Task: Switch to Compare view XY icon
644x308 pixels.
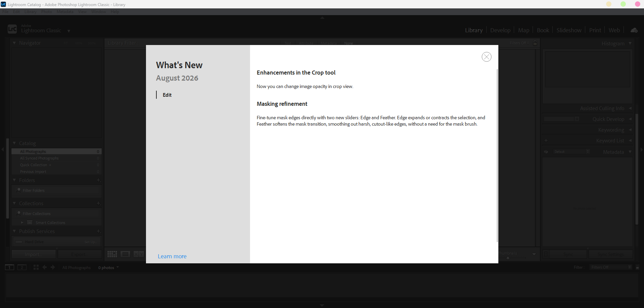Action: coord(139,254)
